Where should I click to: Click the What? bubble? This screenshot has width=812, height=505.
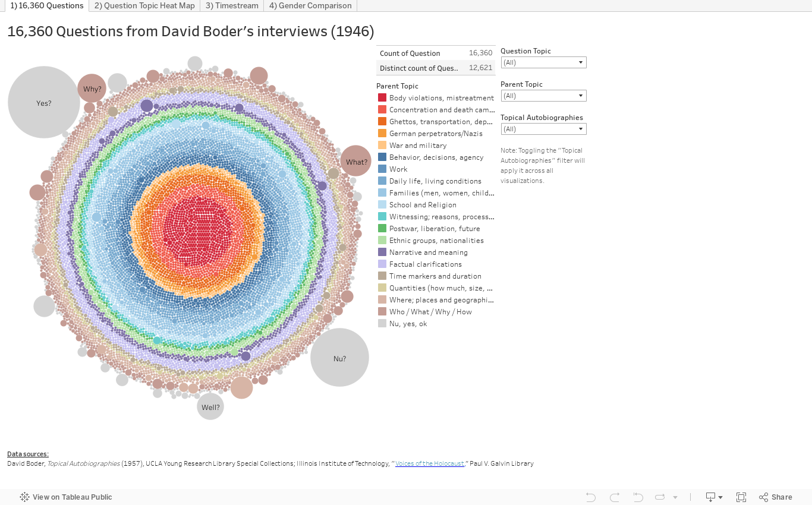[x=356, y=161]
